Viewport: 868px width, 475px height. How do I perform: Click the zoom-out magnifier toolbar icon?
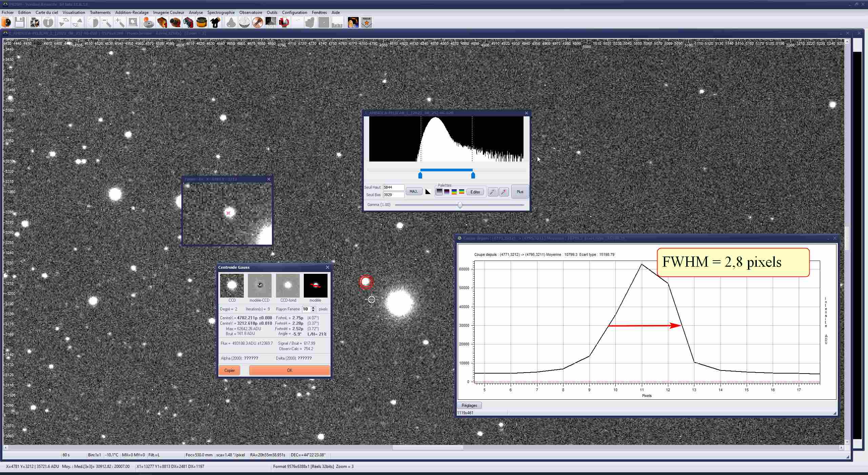106,23
